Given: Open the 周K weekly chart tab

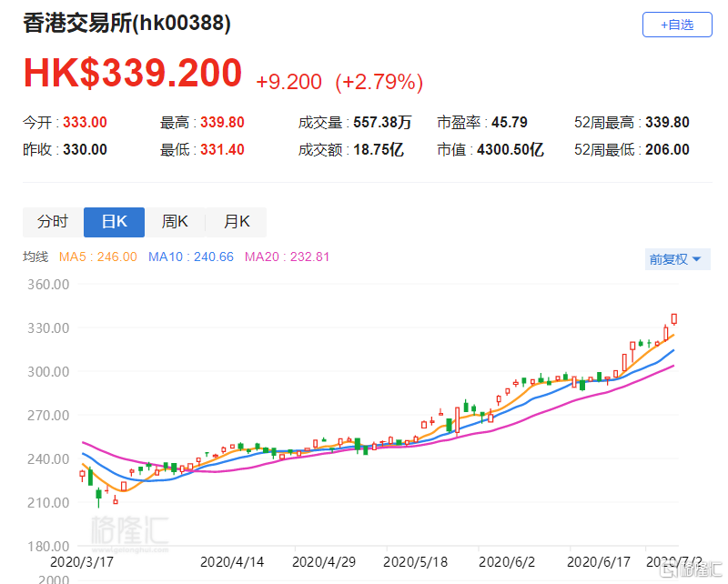Looking at the screenshot, I should coord(175,222).
